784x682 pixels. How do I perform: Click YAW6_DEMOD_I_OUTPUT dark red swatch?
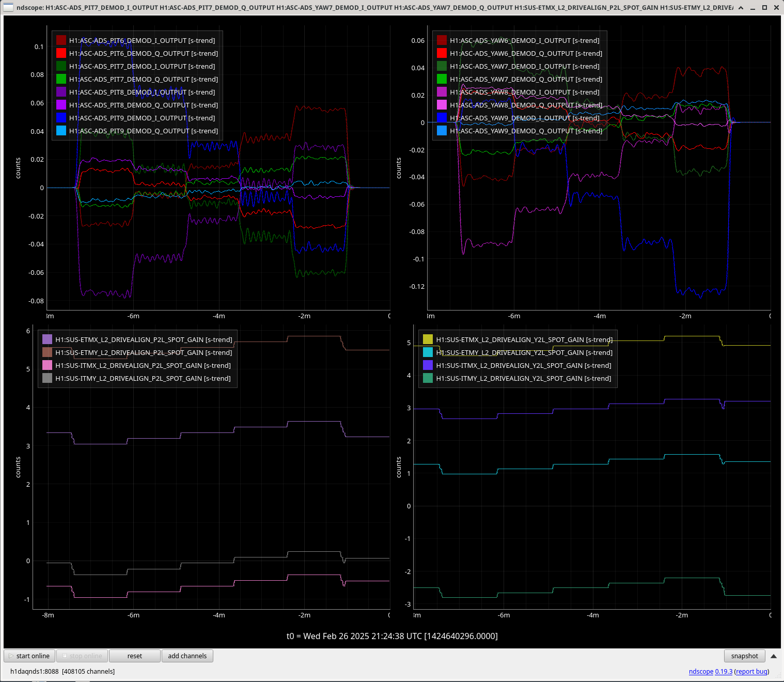click(442, 40)
